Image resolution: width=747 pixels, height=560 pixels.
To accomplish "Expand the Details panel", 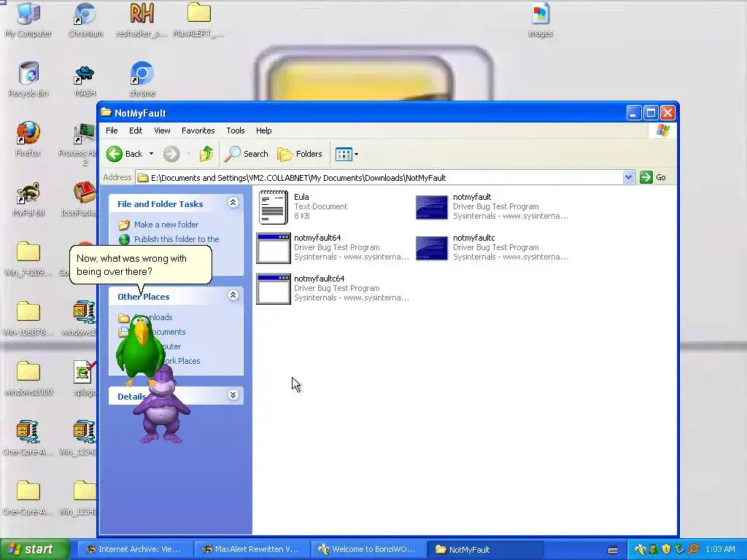I will [x=233, y=394].
